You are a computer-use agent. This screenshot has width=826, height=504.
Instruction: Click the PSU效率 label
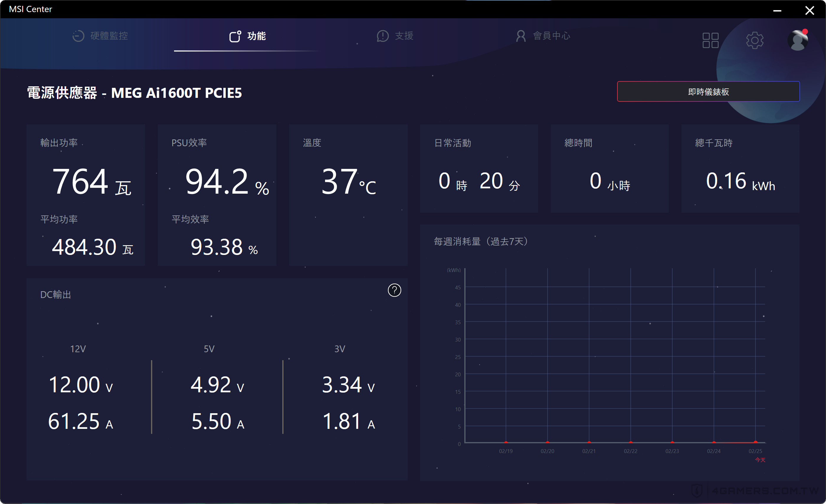pyautogui.click(x=189, y=143)
